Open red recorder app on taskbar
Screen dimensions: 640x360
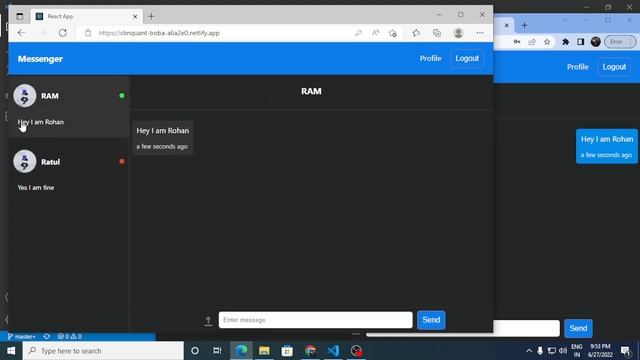(356, 351)
